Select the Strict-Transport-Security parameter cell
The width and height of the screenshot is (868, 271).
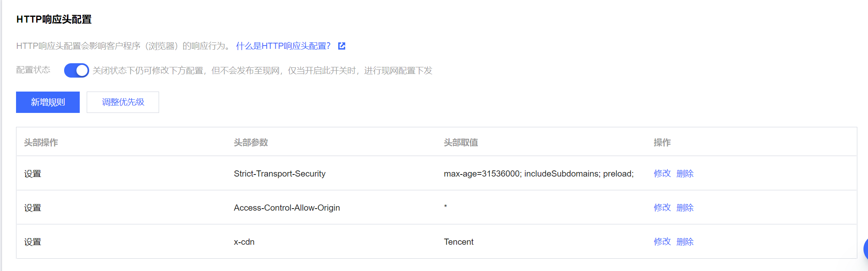[x=279, y=174]
